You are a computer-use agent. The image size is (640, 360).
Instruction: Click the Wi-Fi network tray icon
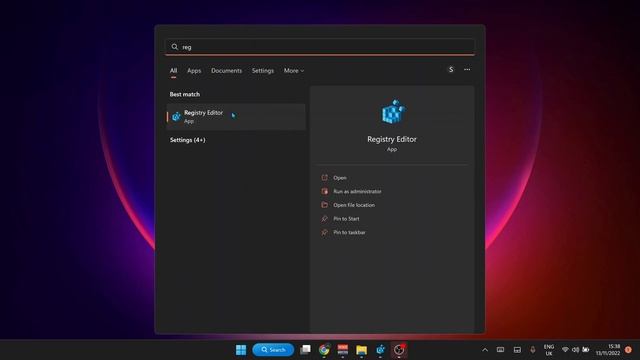coord(565,350)
